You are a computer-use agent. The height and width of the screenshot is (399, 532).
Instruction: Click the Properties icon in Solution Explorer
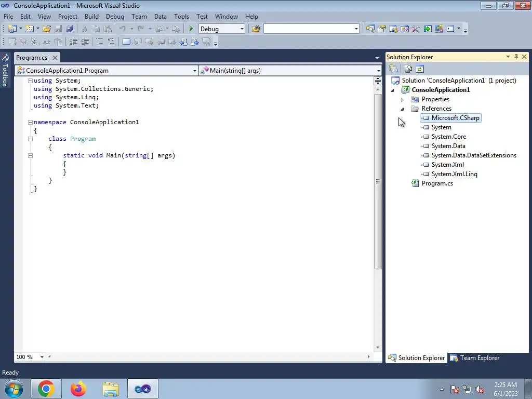(393, 69)
